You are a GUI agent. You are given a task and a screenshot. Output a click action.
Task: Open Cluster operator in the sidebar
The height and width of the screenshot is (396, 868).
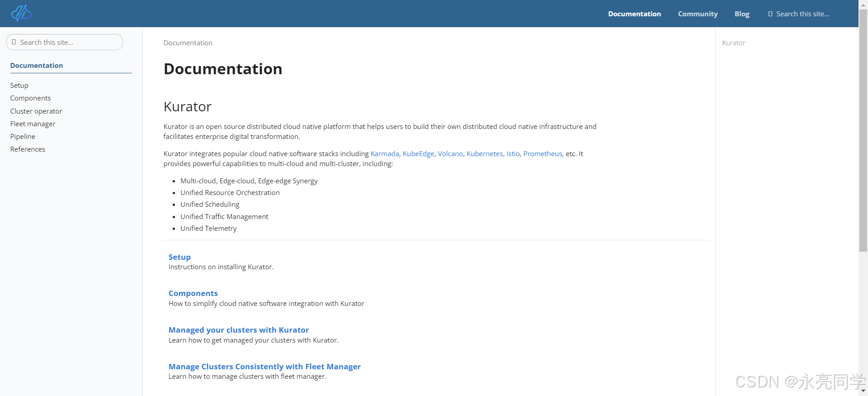36,111
